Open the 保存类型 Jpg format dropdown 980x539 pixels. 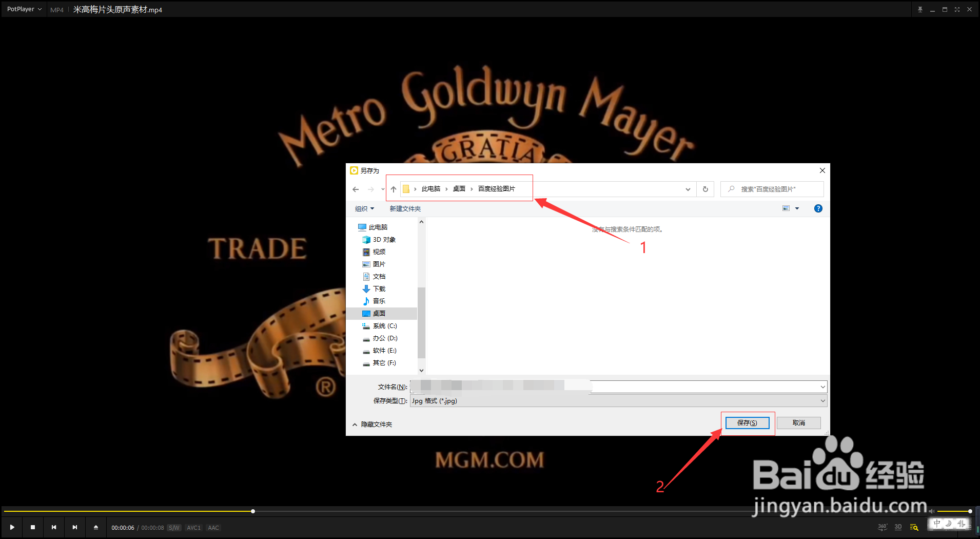[618, 401]
